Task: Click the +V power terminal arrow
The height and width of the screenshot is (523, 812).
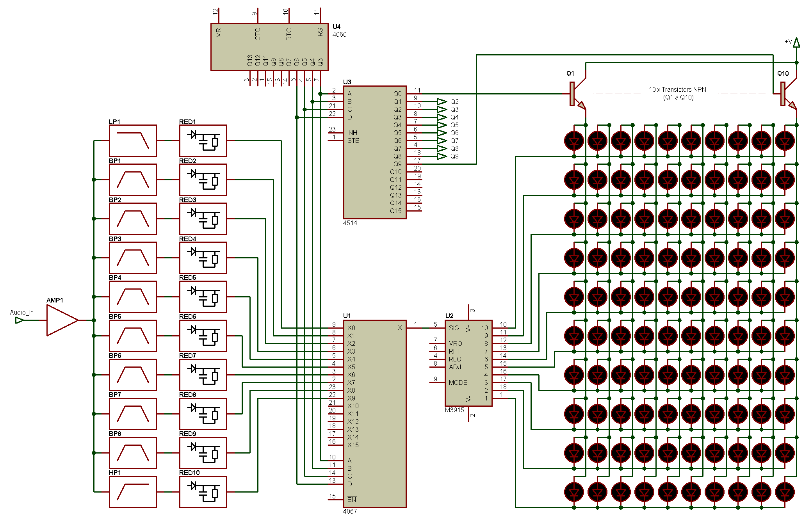Action: click(796, 43)
